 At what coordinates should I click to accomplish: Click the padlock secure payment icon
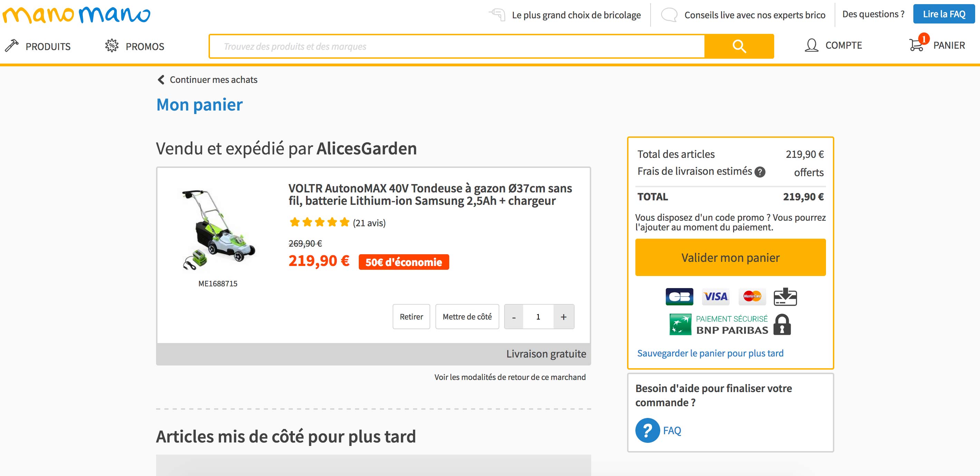(x=782, y=325)
